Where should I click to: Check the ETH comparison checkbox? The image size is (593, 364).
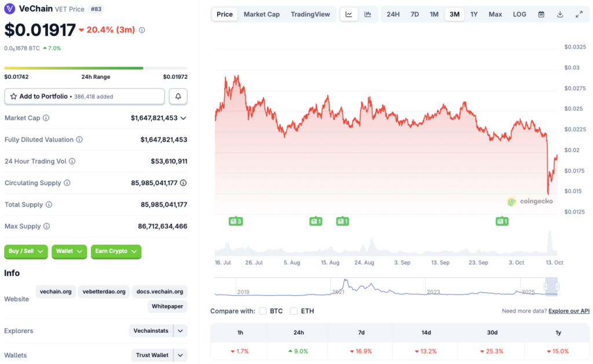[x=294, y=311]
